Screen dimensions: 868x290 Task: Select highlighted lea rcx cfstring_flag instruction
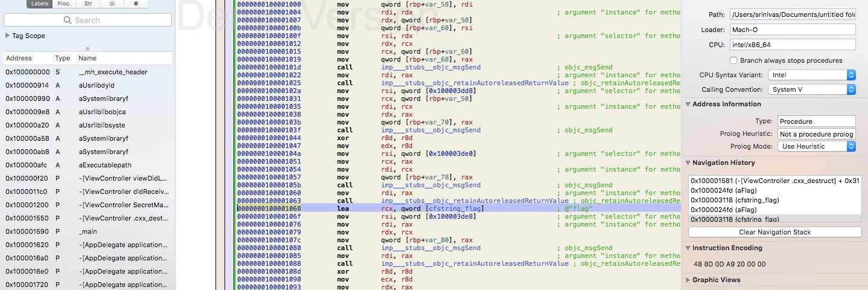[x=458, y=208]
